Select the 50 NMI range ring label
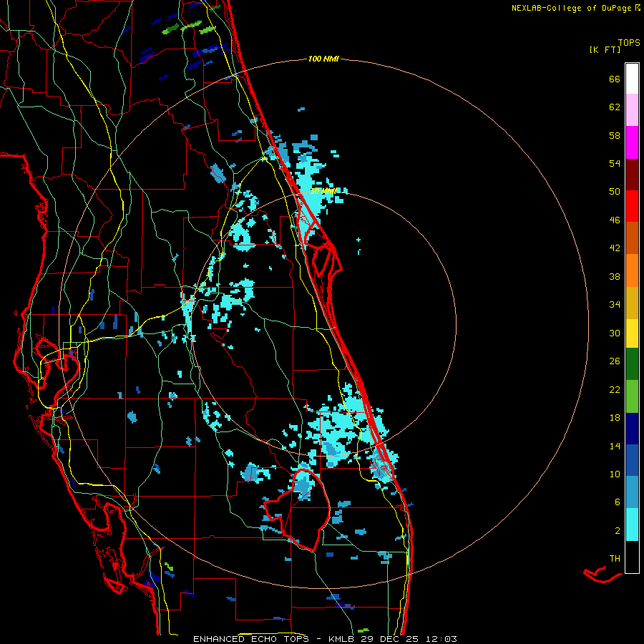Image resolution: width=644 pixels, height=644 pixels. coord(323,191)
